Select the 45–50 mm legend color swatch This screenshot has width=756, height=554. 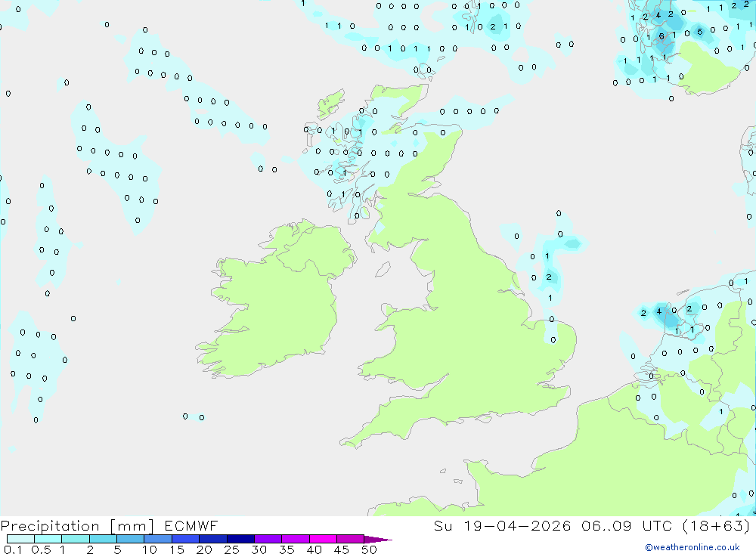(350, 539)
